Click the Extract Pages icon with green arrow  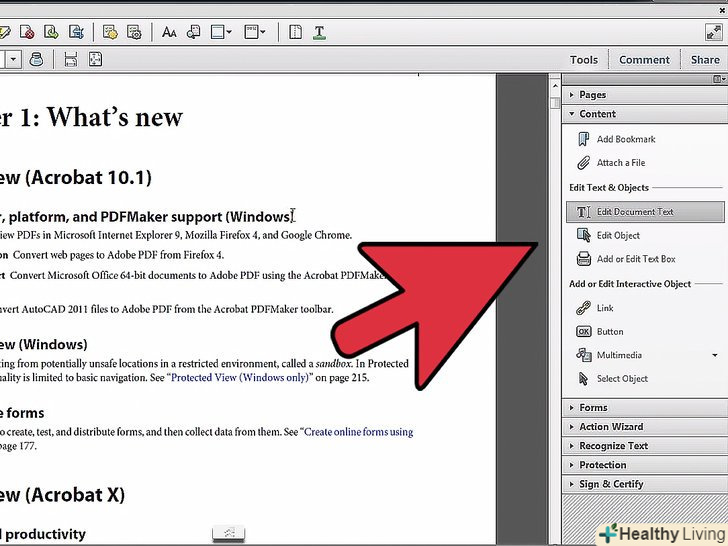pos(51,32)
